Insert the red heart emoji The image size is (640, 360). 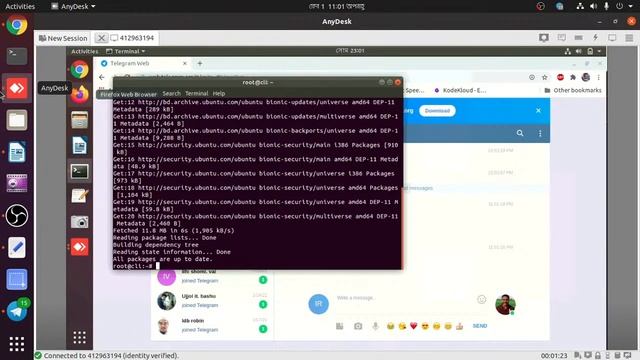[413, 326]
